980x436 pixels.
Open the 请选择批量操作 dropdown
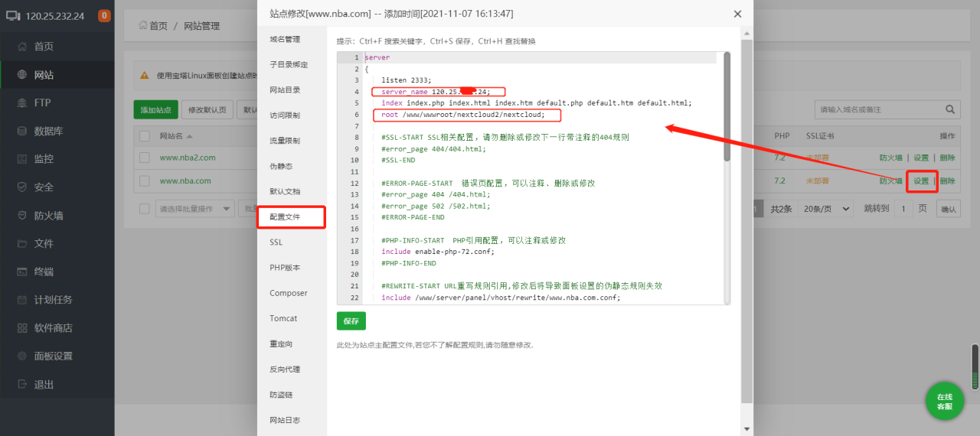194,208
